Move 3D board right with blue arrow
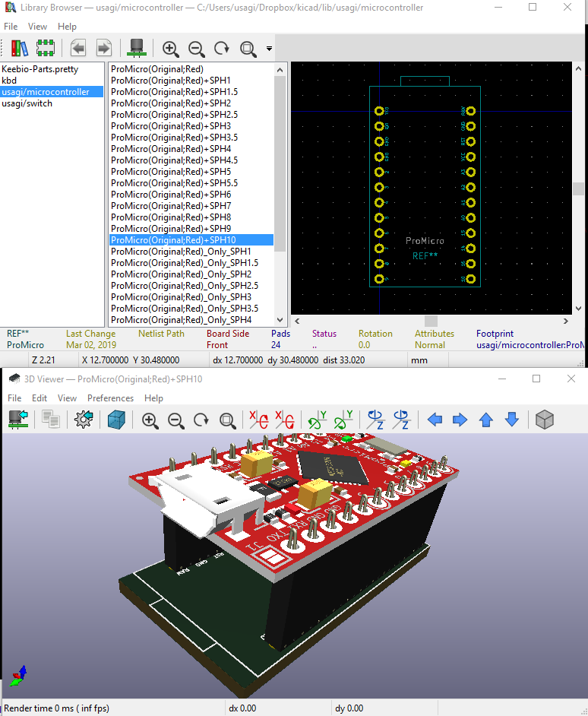The width and height of the screenshot is (588, 716). point(460,420)
